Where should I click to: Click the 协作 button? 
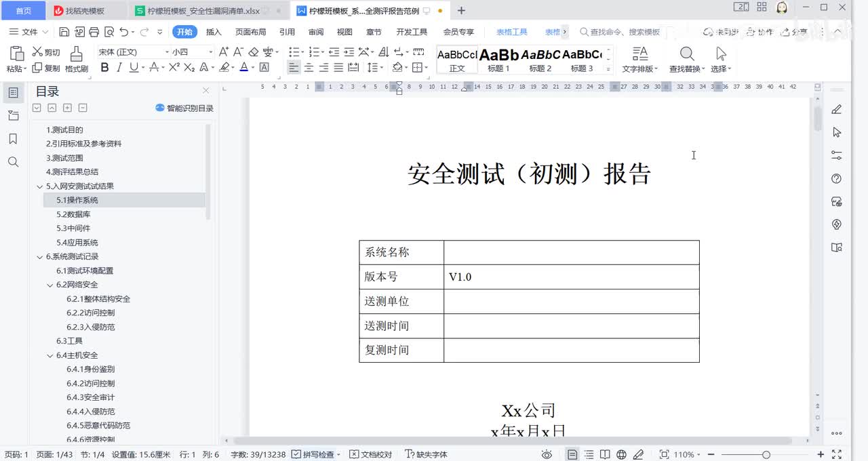tap(759, 32)
